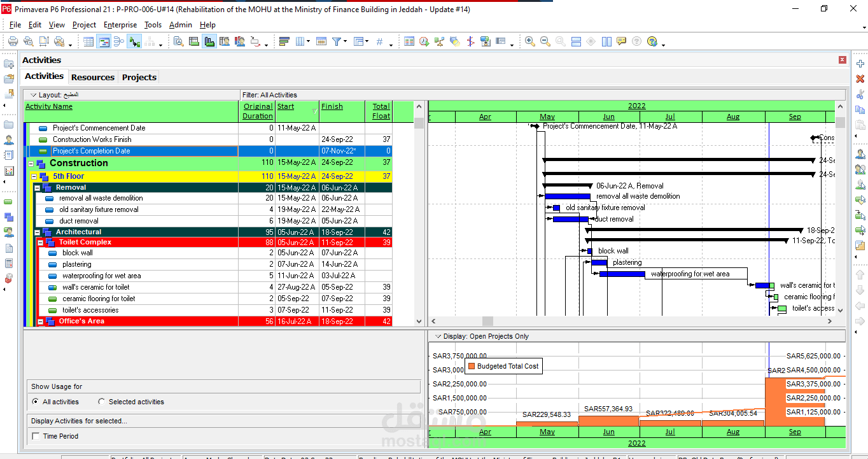Open the Tools menu
The height and width of the screenshot is (459, 868).
coord(153,25)
